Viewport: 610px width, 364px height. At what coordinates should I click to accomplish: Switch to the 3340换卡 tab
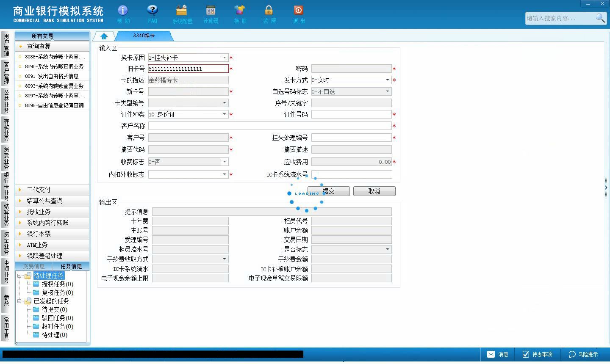click(x=144, y=36)
